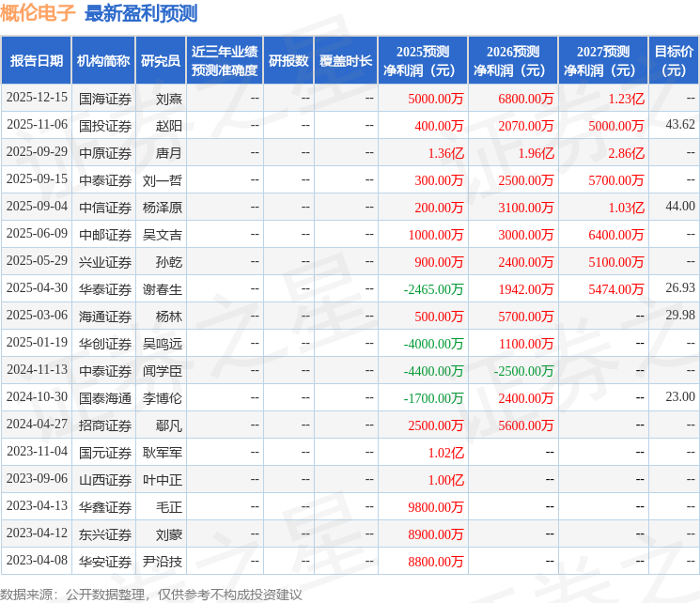Viewport: 700px width, 603px height.
Task: Click the 近三年业绩预测准确度 column header
Action: (x=225, y=61)
